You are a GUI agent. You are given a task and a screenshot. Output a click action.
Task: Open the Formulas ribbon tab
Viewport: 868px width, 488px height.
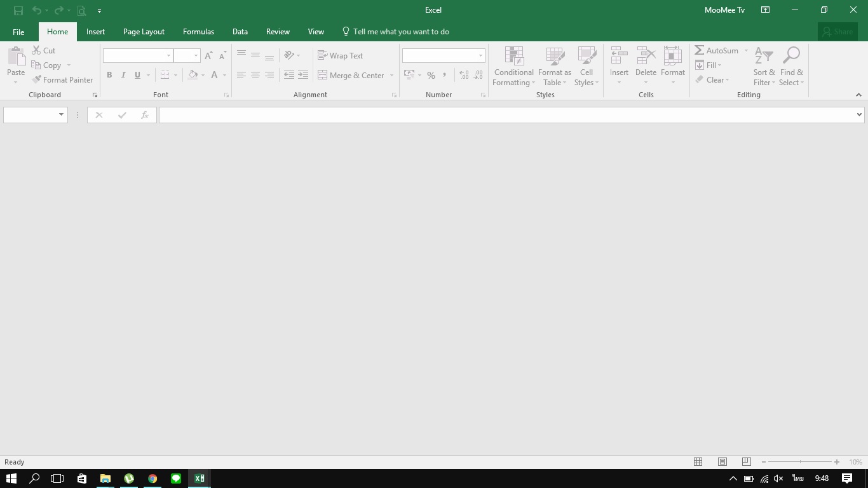[x=198, y=32]
